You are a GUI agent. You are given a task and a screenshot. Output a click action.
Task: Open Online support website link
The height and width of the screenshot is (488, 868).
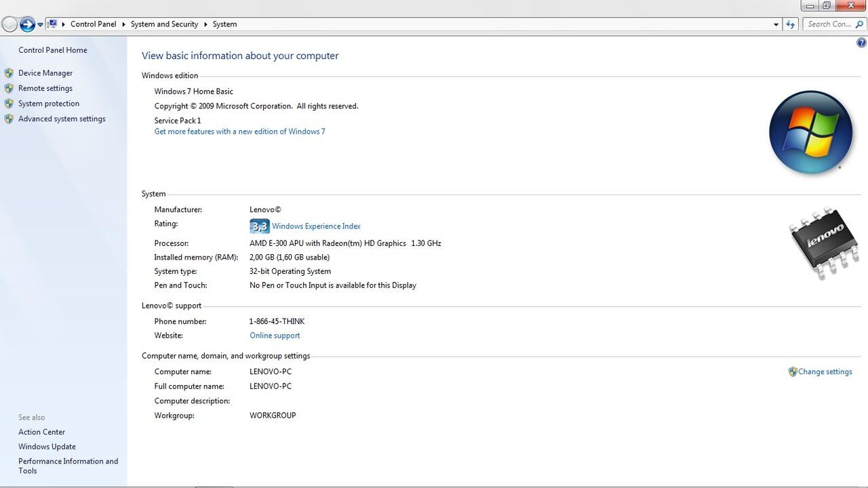click(275, 335)
